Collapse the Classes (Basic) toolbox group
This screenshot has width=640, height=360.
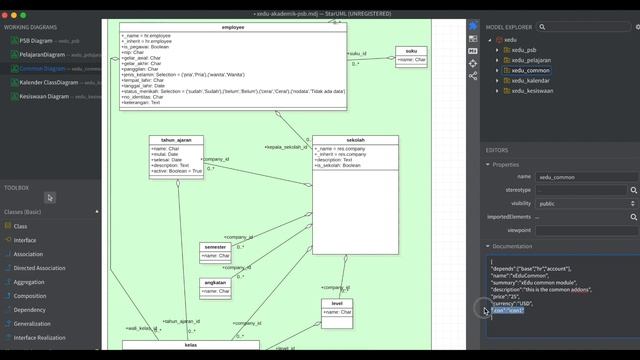[x=97, y=212]
